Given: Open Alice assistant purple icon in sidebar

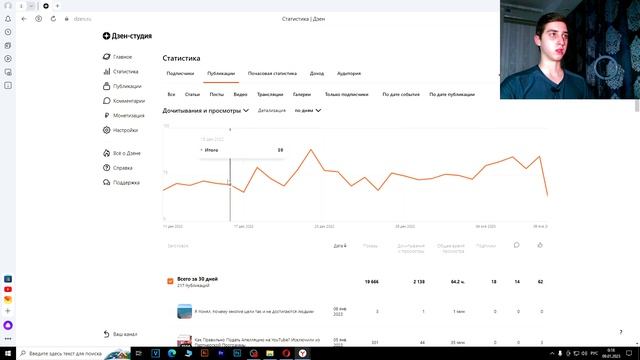Looking at the screenshot, I should tap(8, 325).
